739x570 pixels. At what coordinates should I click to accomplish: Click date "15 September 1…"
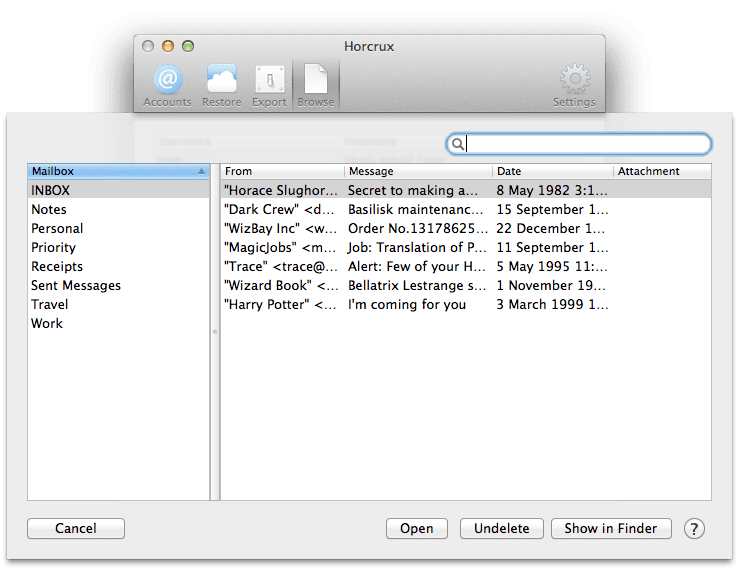(552, 209)
